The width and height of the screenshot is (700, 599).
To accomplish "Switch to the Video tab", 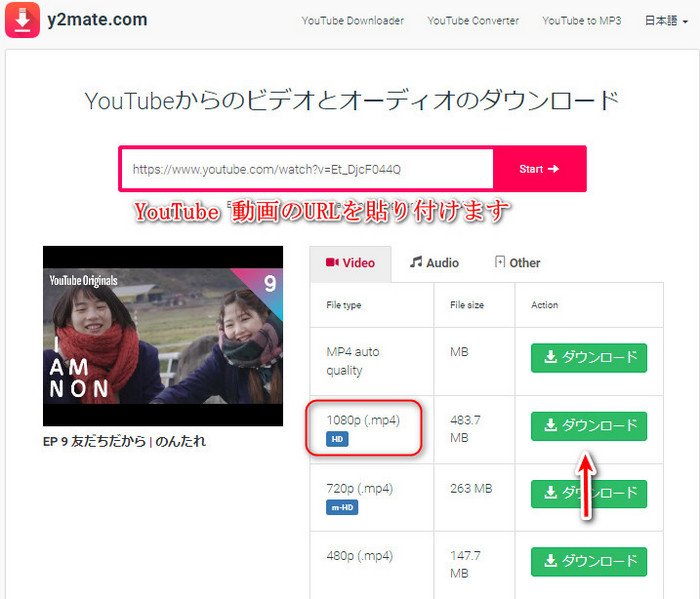I will click(350, 263).
